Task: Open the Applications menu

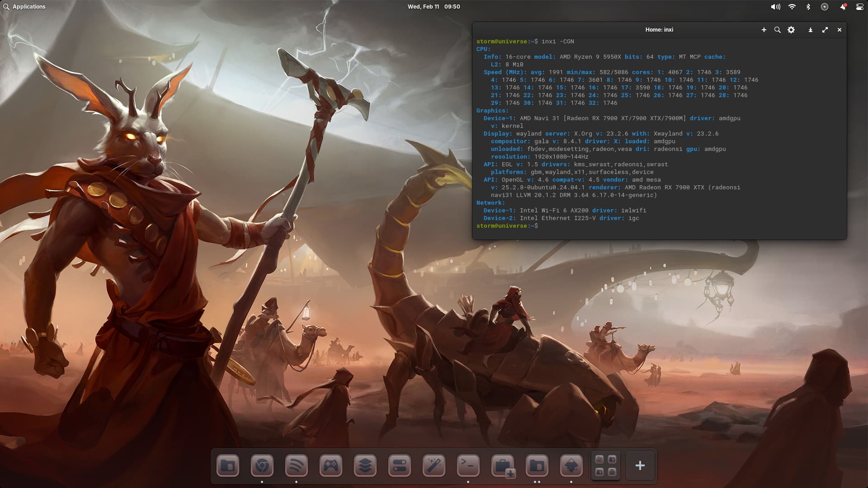Action: pos(24,7)
